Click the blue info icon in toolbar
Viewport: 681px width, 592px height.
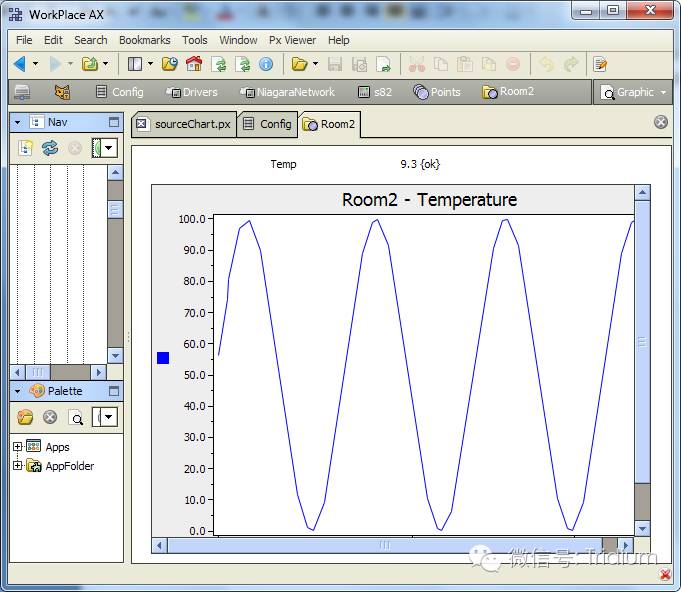(x=266, y=64)
